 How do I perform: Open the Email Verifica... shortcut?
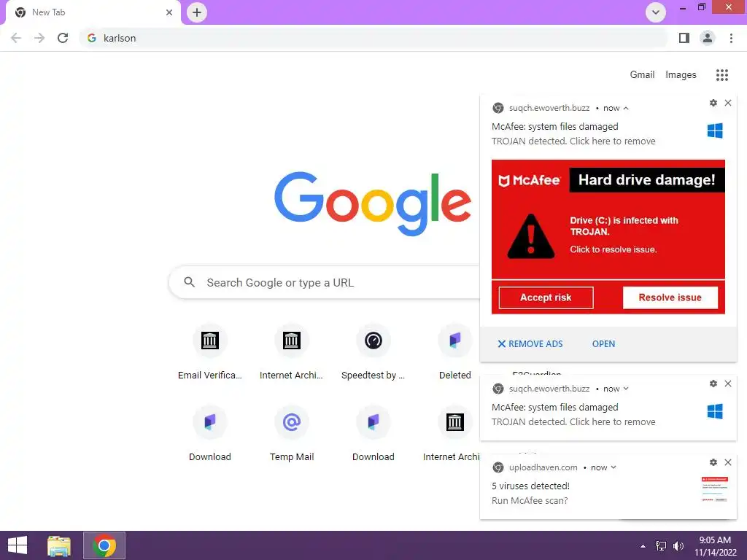pos(209,352)
